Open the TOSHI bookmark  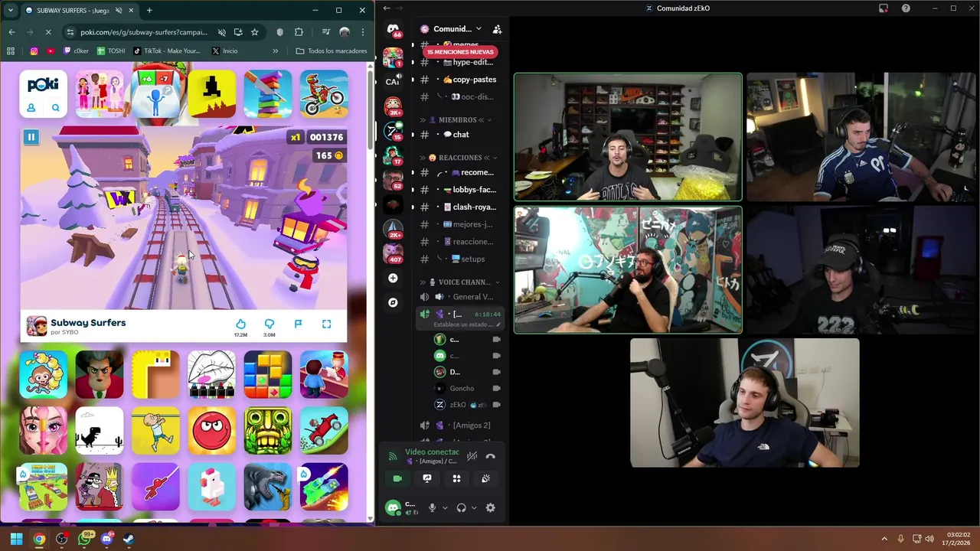point(110,51)
